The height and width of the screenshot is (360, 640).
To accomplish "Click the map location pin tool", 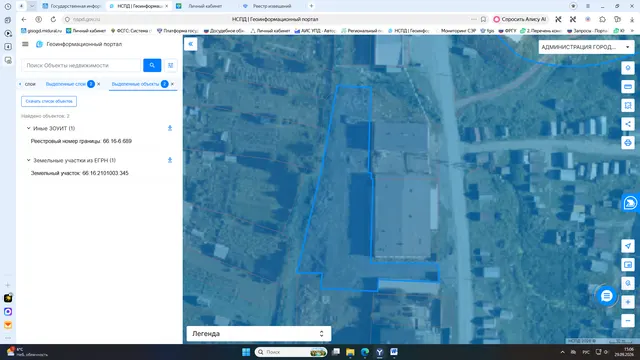I will [x=628, y=68].
